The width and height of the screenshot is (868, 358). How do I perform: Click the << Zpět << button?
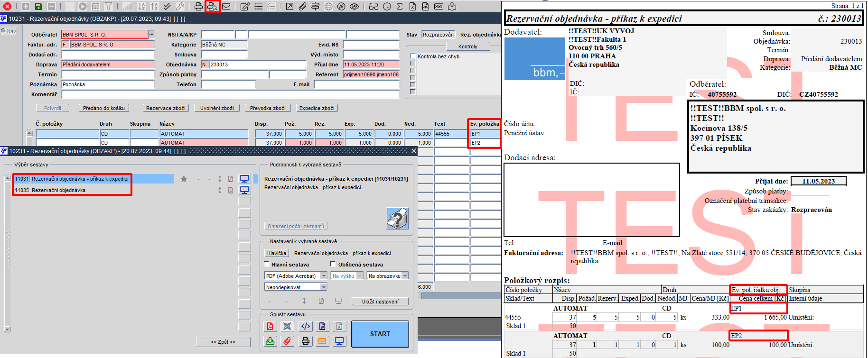click(223, 342)
